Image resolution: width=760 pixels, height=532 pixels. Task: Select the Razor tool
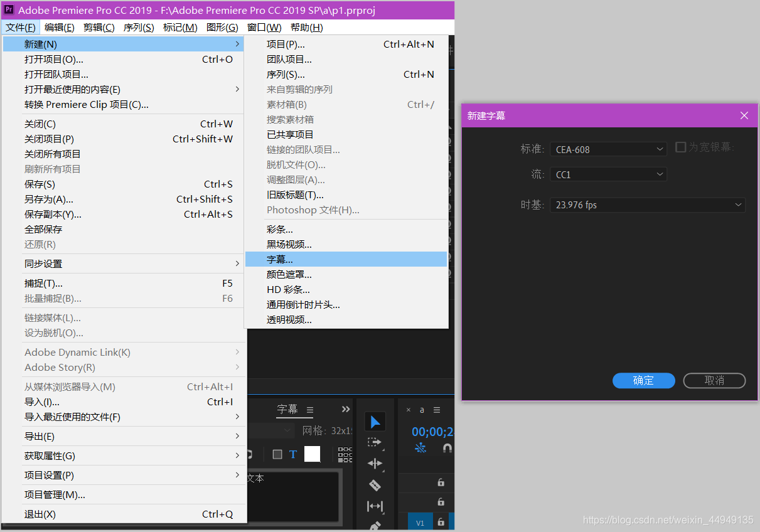point(375,485)
